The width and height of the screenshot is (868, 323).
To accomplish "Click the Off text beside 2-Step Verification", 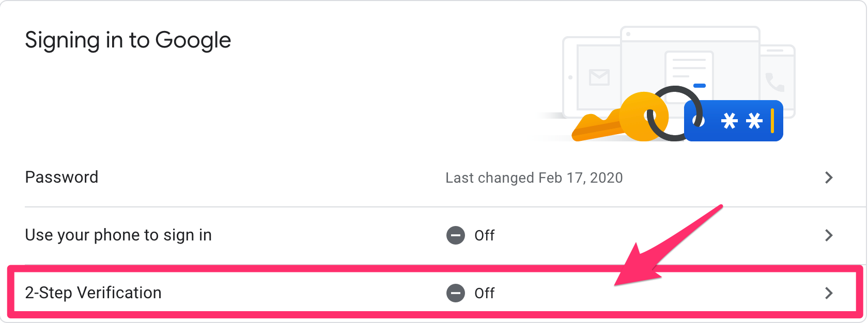I will coord(485,293).
